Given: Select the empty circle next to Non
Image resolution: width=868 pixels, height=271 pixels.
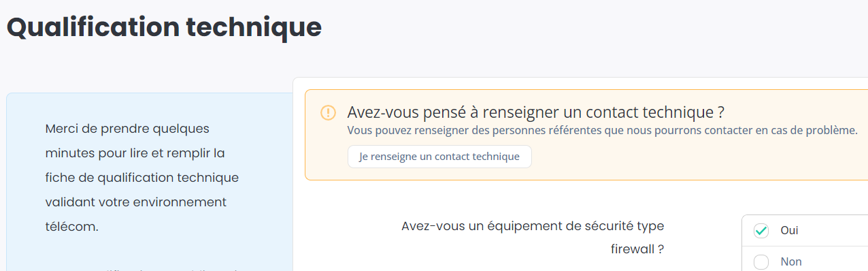Looking at the screenshot, I should 761,262.
